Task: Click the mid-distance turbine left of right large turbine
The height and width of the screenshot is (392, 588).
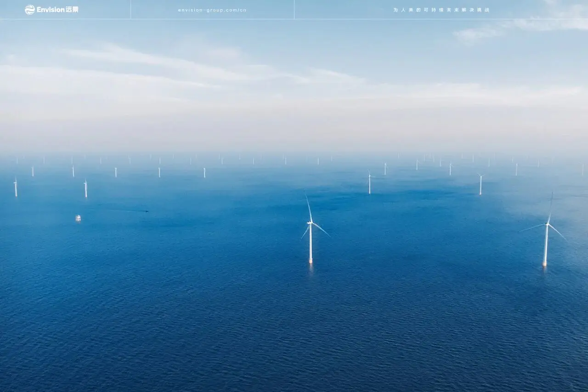Action: (x=481, y=184)
